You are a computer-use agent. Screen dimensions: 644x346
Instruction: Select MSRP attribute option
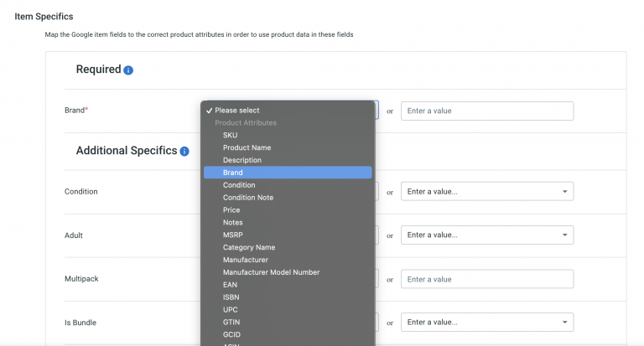(233, 235)
